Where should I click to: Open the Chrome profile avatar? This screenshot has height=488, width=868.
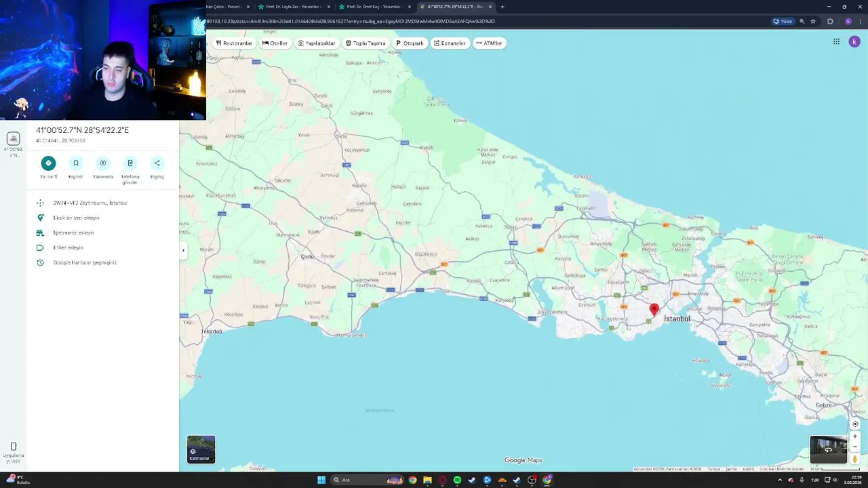(x=848, y=21)
